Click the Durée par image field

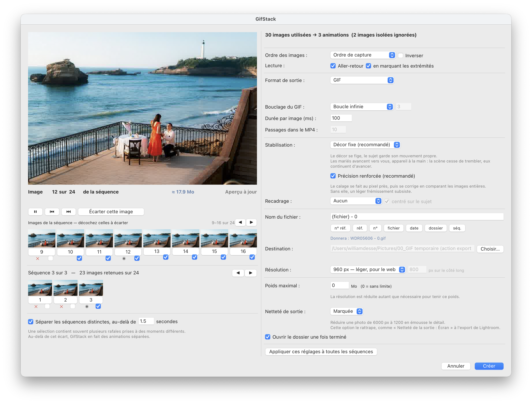tap(341, 118)
